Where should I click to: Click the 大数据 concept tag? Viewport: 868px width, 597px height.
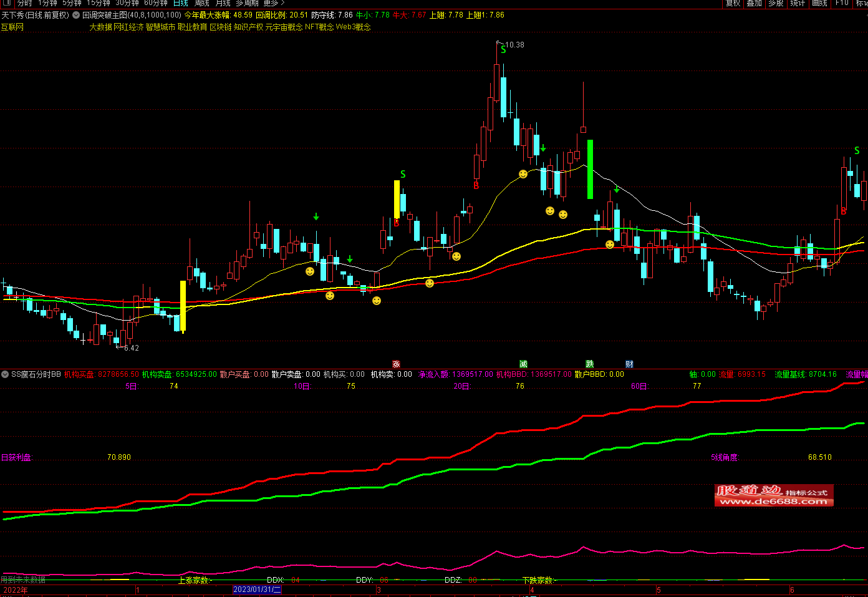(x=100, y=27)
